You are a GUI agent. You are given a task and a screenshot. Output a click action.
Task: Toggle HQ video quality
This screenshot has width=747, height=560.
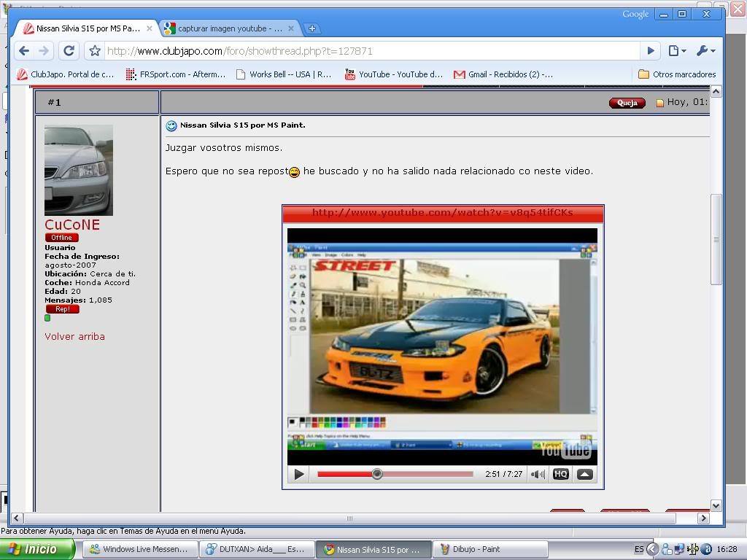tap(561, 474)
